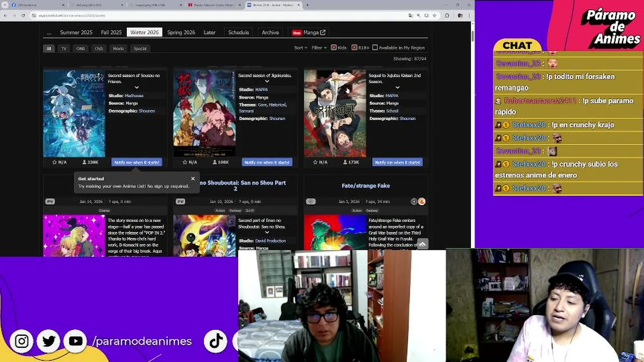Viewport: 644px width, 362px height.
Task: Filter listings by ONA
Action: 80,49
